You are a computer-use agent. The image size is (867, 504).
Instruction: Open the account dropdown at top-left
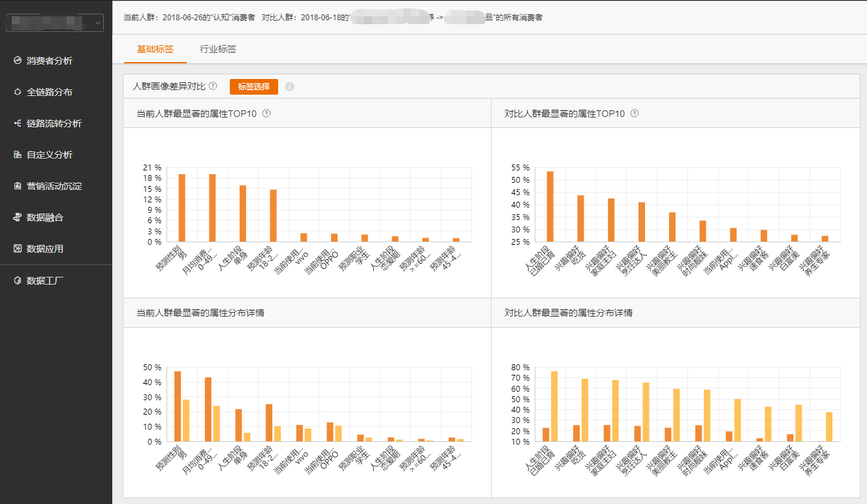(55, 23)
